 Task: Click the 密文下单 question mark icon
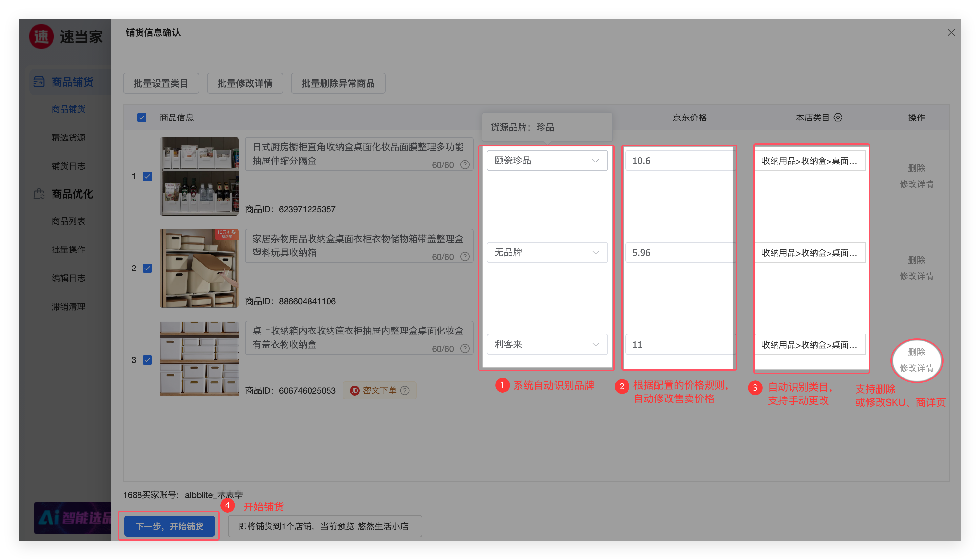(405, 390)
